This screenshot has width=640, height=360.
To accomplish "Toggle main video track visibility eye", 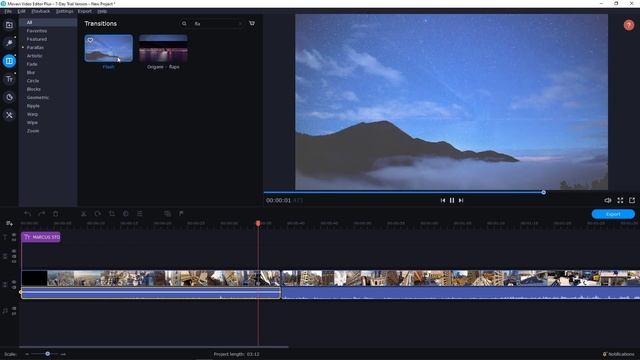I will click(14, 282).
